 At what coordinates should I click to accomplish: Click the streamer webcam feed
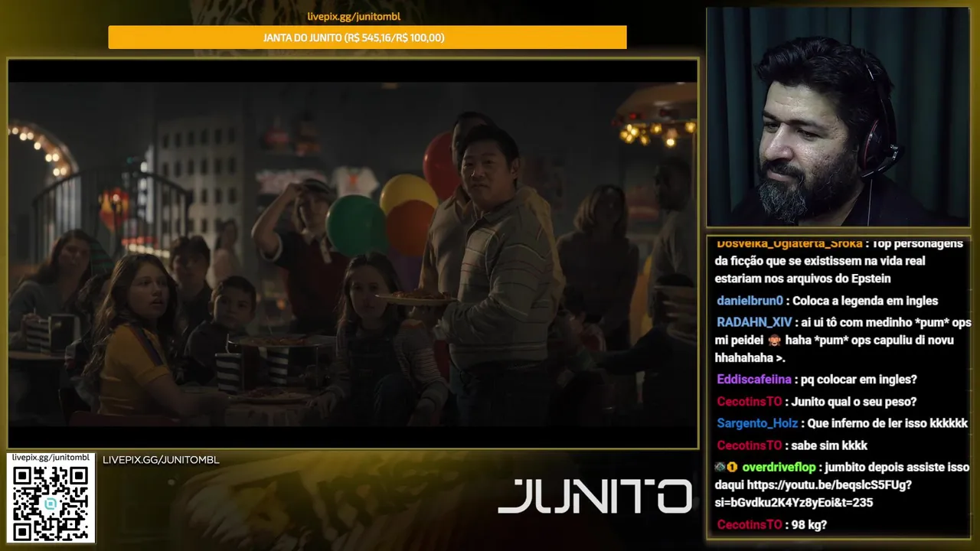[838, 117]
